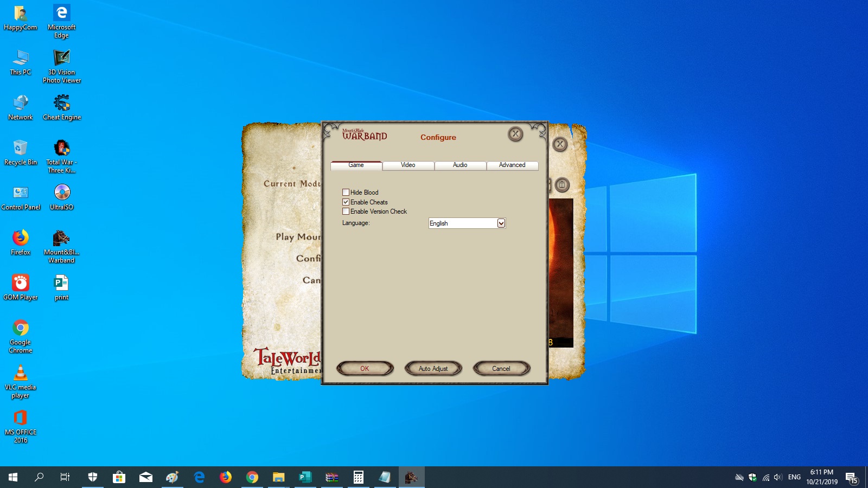Close the Configure dialog with its X icon

(x=515, y=134)
